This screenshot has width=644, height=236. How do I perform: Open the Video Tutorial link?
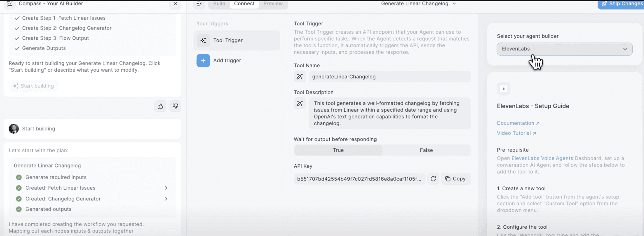516,133
